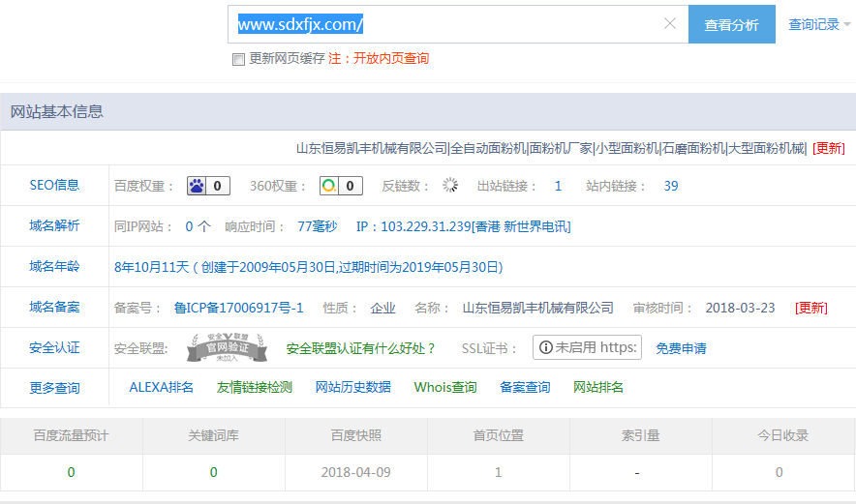Click the 查看分析 button
The width and height of the screenshot is (856, 504).
[x=731, y=25]
